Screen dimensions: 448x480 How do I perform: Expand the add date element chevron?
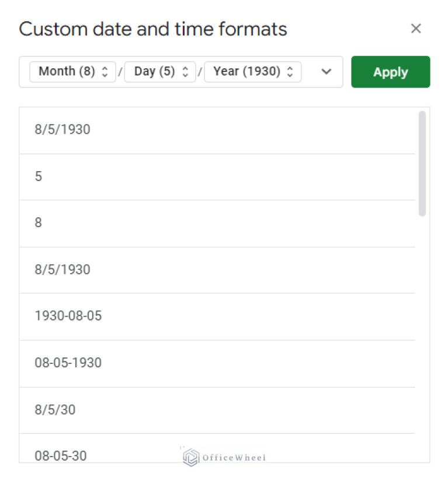[326, 71]
